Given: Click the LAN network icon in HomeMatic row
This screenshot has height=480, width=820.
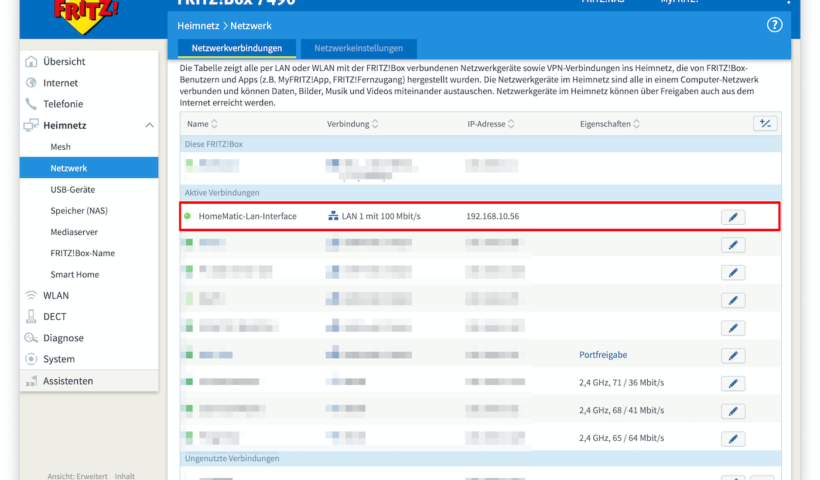Looking at the screenshot, I should [x=333, y=216].
